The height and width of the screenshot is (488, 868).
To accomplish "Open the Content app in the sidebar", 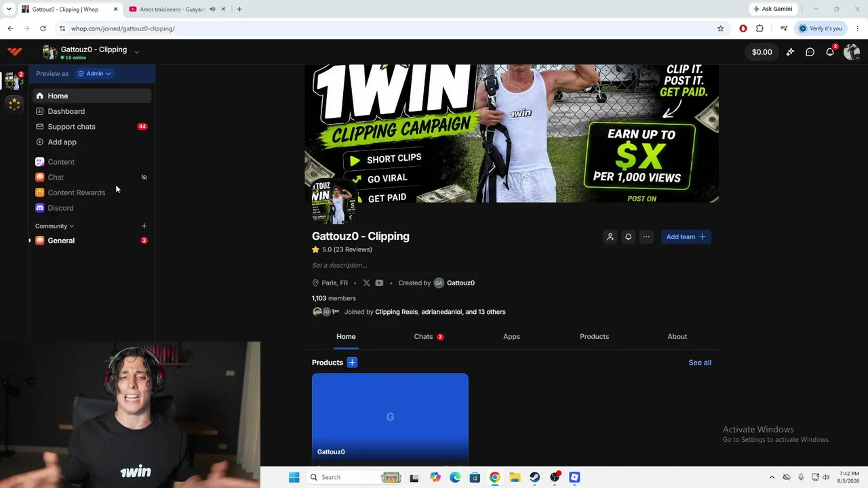I will [x=92, y=162].
